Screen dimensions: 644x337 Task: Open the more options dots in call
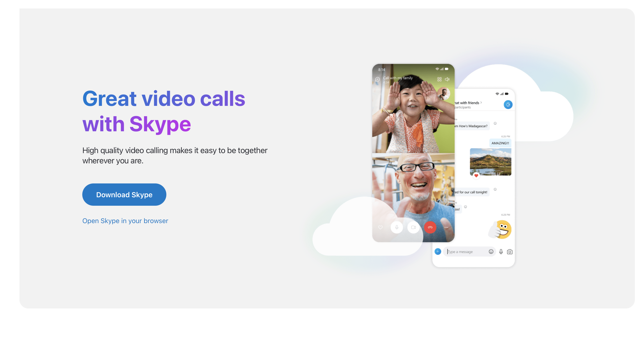pyautogui.click(x=446, y=227)
